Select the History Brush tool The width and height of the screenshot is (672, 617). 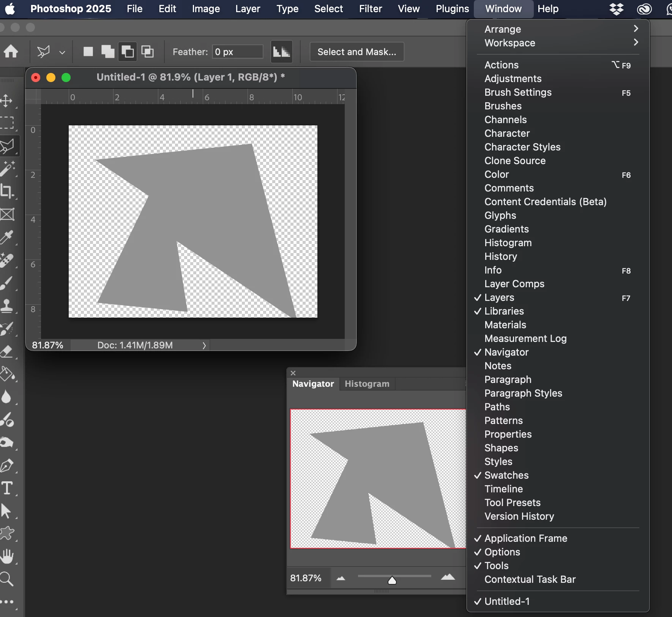pos(7,329)
